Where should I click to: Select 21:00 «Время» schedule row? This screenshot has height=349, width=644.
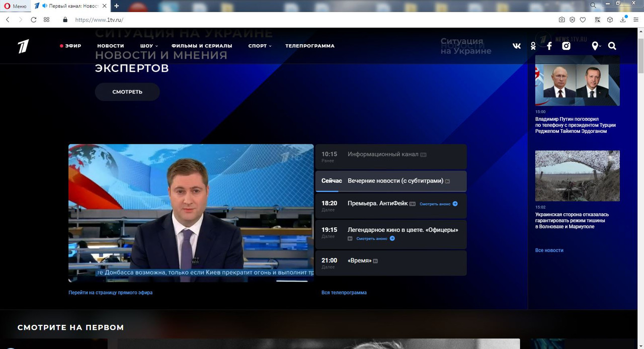(391, 263)
